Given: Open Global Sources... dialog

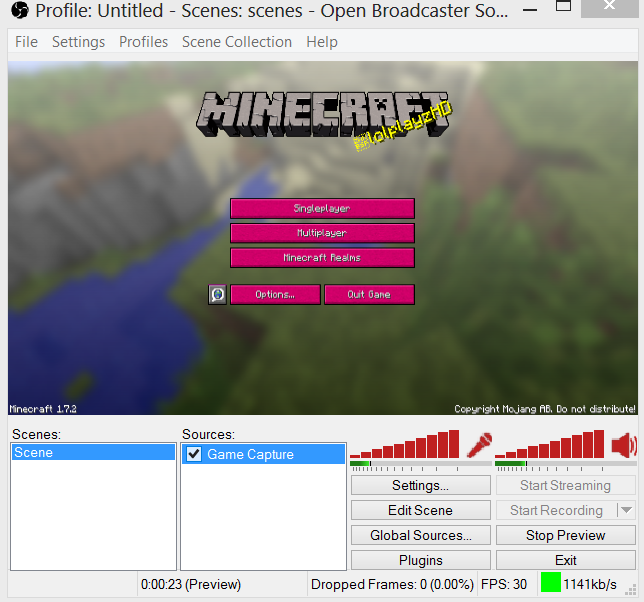Looking at the screenshot, I should (x=421, y=535).
